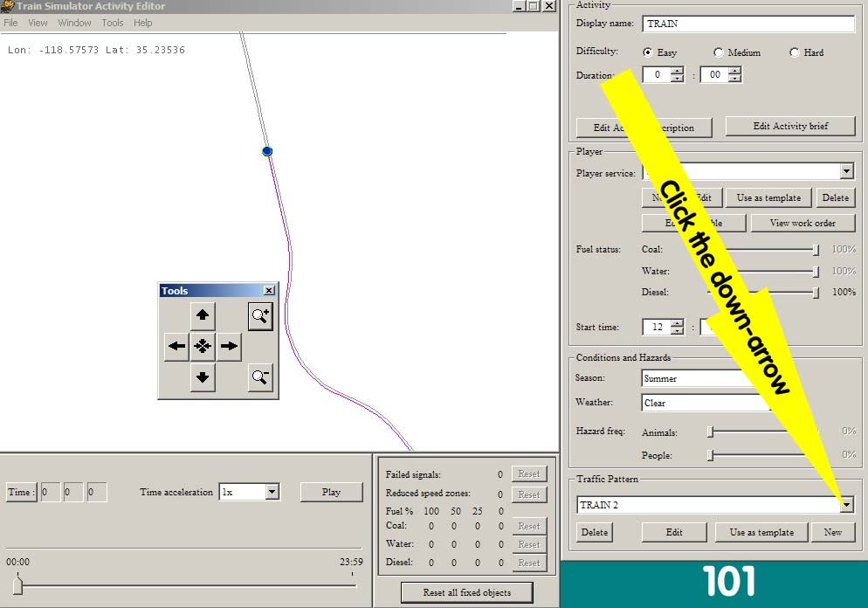Click the pan left arrow in Tools
This screenshot has width=868, height=608.
[x=176, y=347]
